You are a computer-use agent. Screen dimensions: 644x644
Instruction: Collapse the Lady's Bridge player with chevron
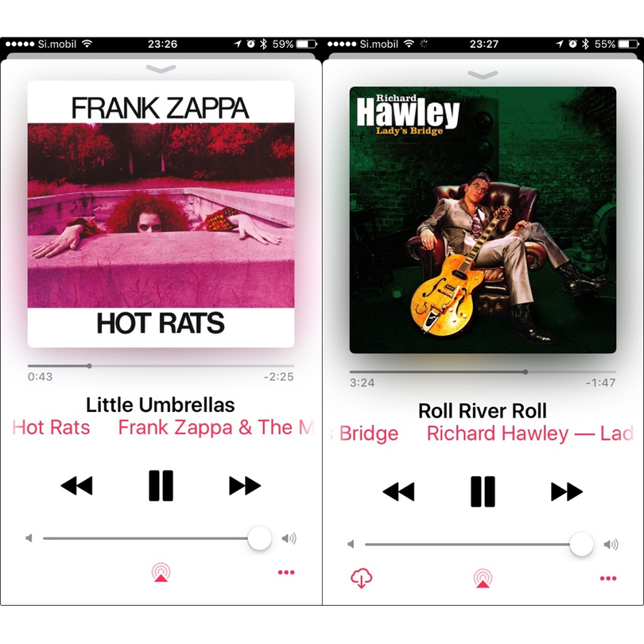click(483, 75)
